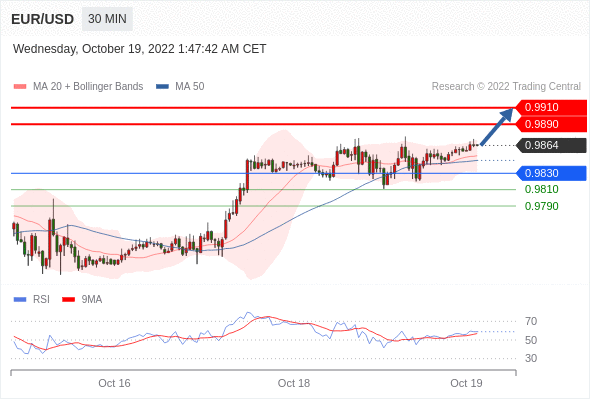Viewport: 590px width, 400px height.
Task: Click the red 0.9910 resistance price tag
Action: coord(551,107)
